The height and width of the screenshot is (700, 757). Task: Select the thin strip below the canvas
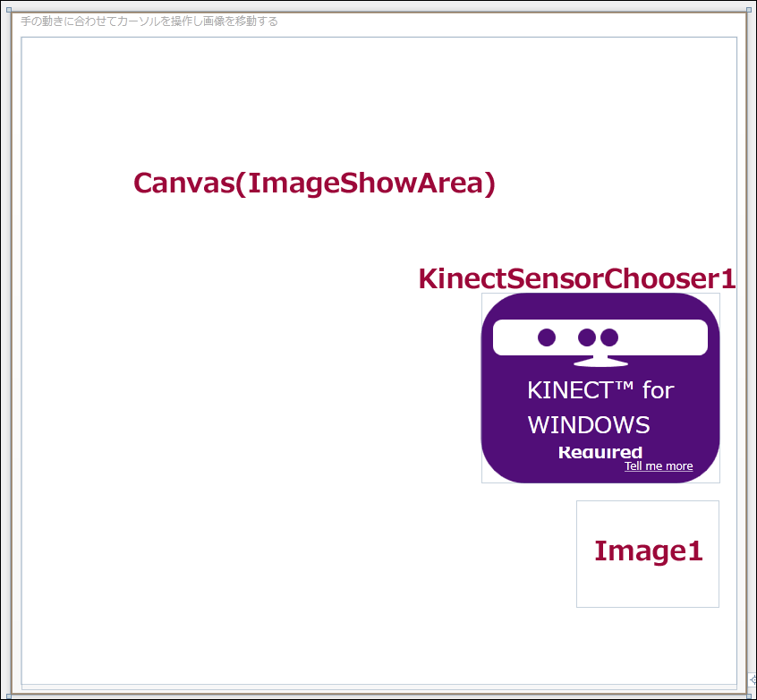click(379, 687)
